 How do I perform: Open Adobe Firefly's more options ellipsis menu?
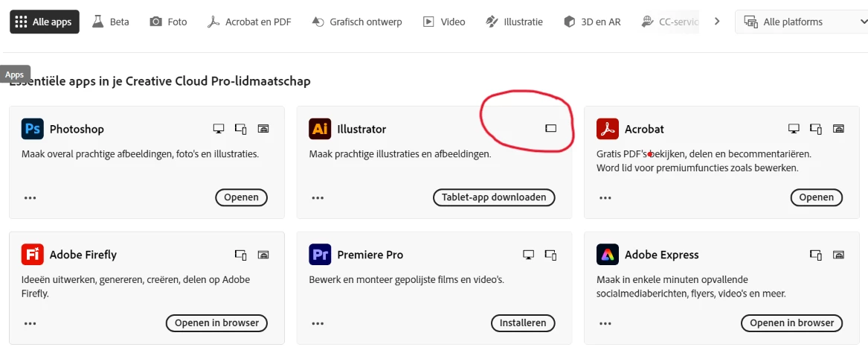point(30,323)
